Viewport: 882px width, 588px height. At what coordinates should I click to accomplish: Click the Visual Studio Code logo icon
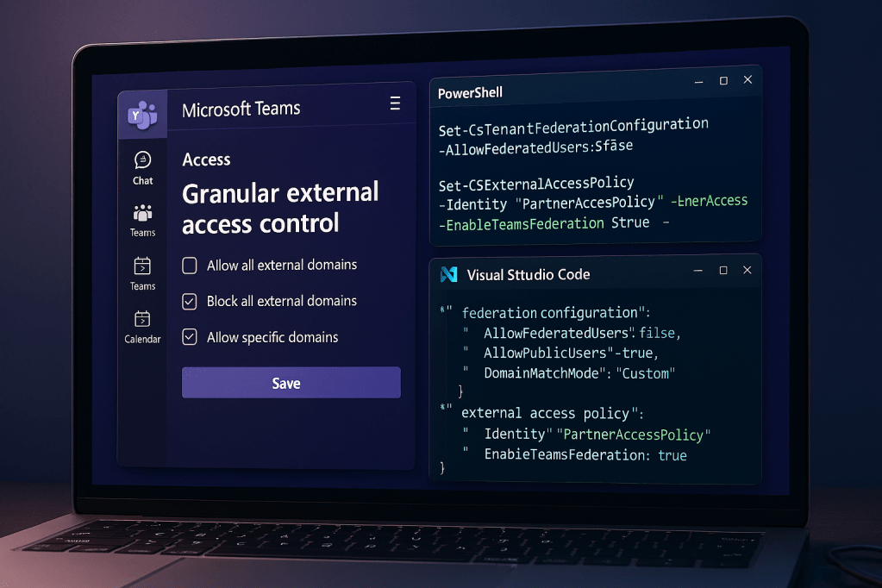[448, 273]
